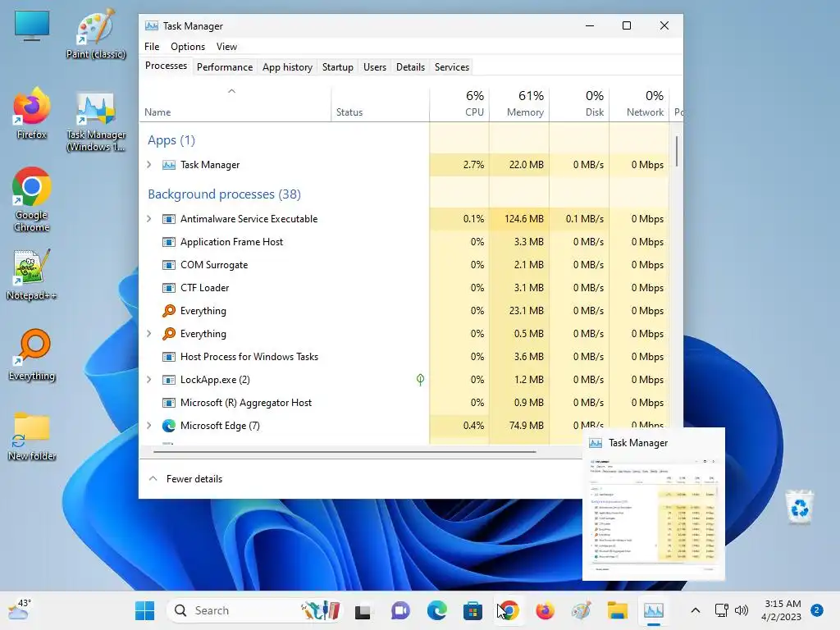
Task: Open the network icon in system tray
Action: [722, 610]
